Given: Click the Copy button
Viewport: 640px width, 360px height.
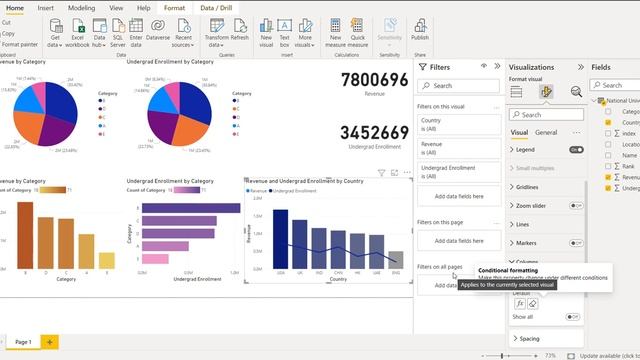Looking at the screenshot, I should [x=8, y=33].
